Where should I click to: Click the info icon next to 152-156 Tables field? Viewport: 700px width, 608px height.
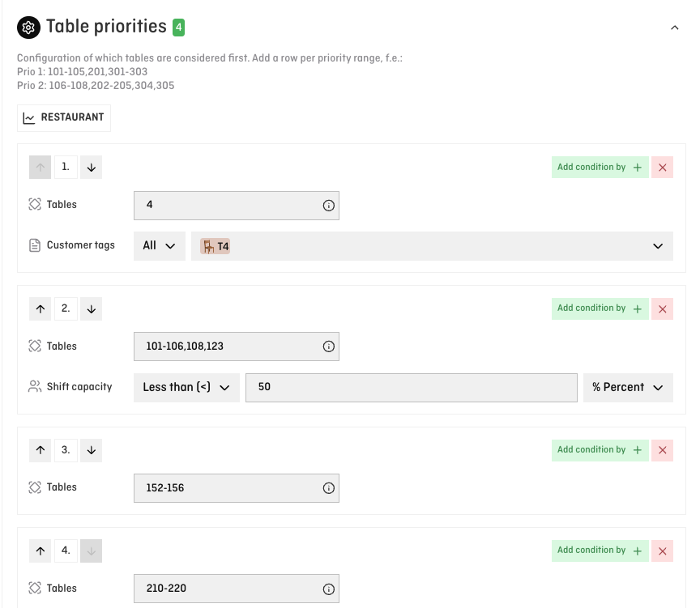(x=328, y=488)
